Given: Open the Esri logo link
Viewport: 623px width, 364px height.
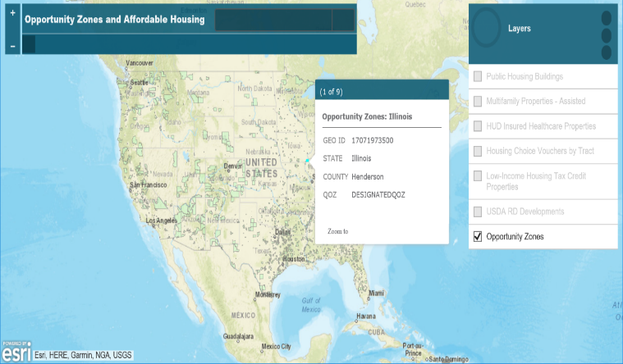Looking at the screenshot, I should click(x=16, y=351).
